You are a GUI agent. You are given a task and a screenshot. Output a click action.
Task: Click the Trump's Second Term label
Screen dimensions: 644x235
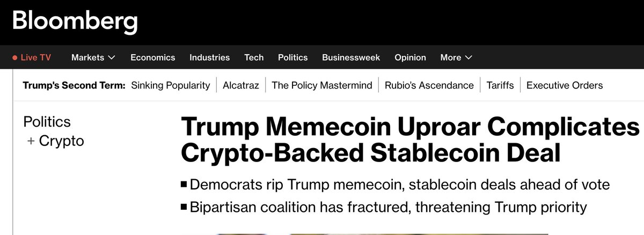[74, 85]
